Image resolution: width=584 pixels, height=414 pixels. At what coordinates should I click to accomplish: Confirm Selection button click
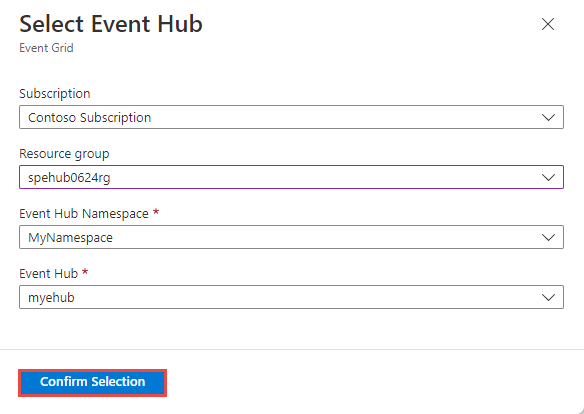(92, 383)
